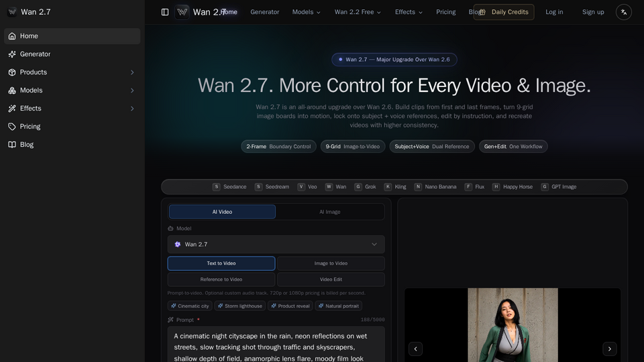This screenshot has width=644, height=362.
Task: Open Pricing in the top navigation
Action: point(446,12)
